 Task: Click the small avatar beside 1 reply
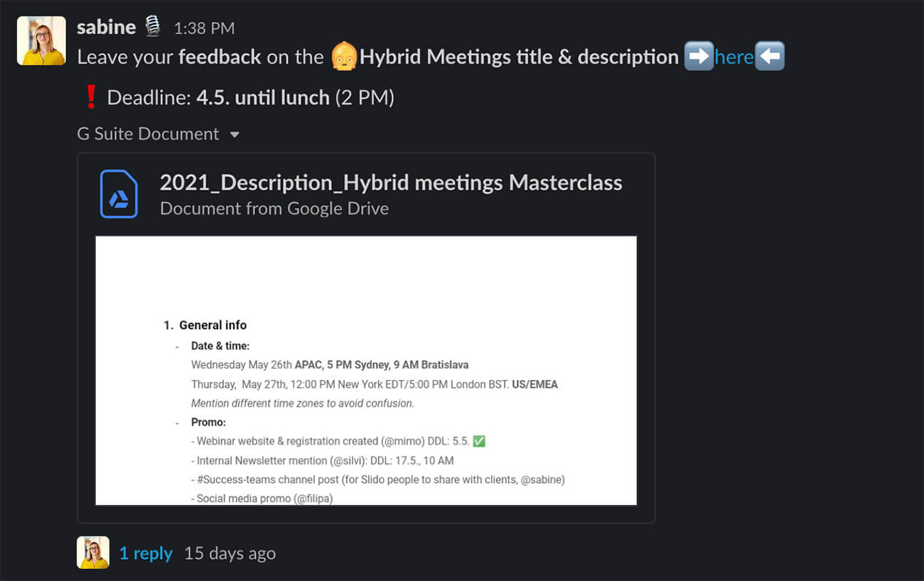click(93, 553)
